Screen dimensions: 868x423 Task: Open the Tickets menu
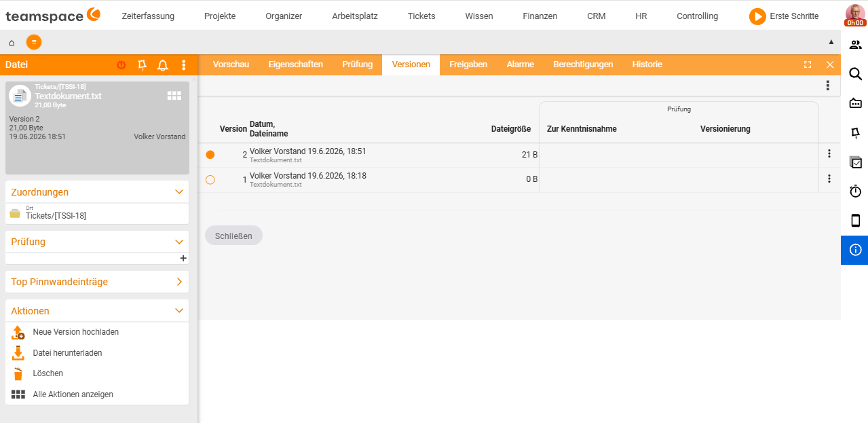(x=421, y=16)
